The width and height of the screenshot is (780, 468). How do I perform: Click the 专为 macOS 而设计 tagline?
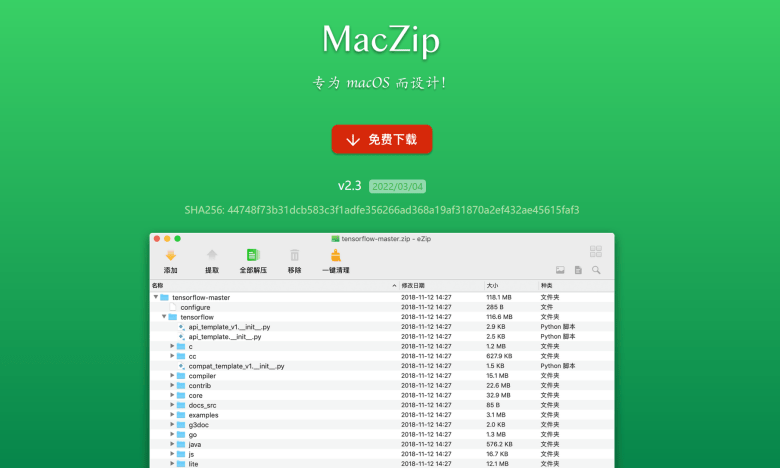381,82
